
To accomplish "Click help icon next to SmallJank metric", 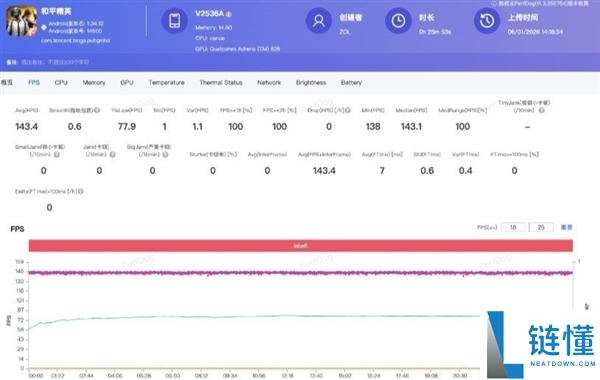I will pyautogui.click(x=57, y=155).
